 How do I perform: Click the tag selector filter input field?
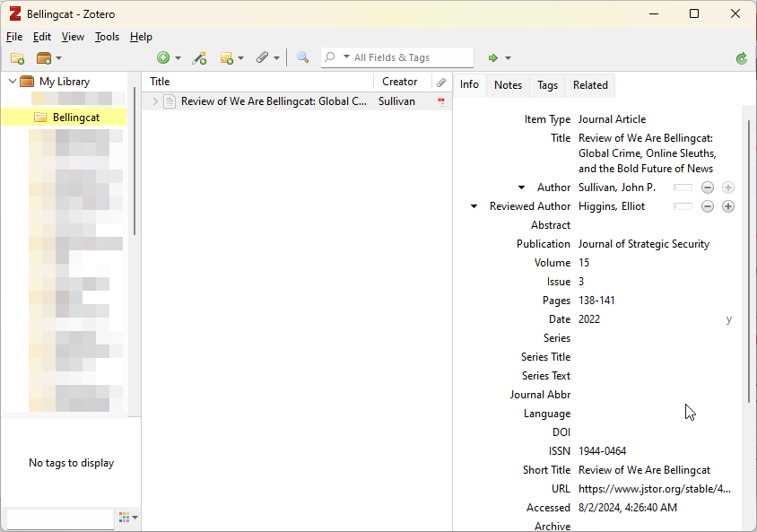60,519
